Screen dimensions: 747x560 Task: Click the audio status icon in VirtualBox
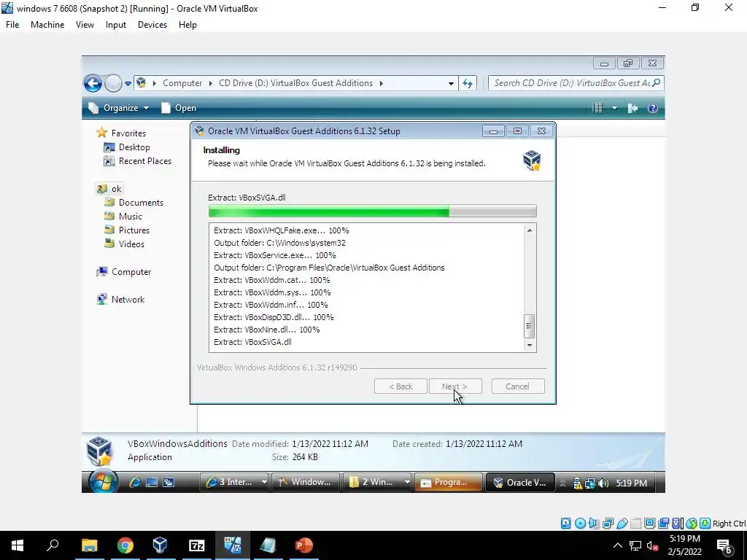pyautogui.click(x=594, y=524)
